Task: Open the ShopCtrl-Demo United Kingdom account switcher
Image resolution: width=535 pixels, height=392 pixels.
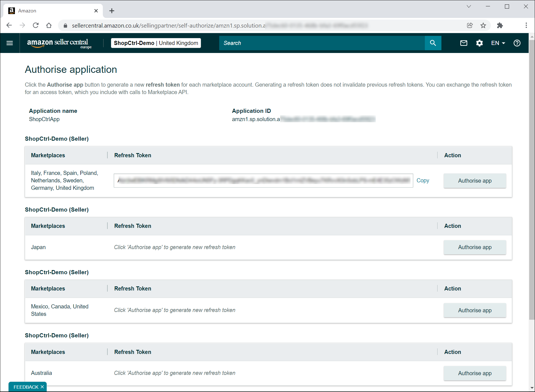Action: tap(156, 43)
